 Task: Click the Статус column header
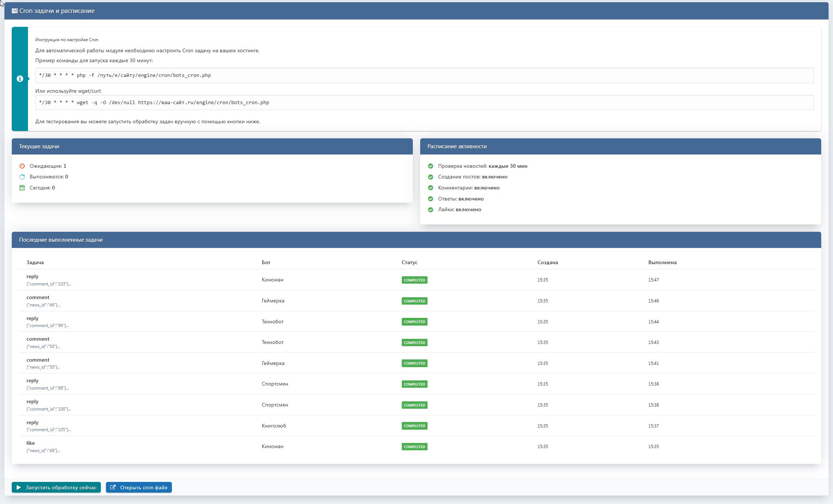click(409, 262)
